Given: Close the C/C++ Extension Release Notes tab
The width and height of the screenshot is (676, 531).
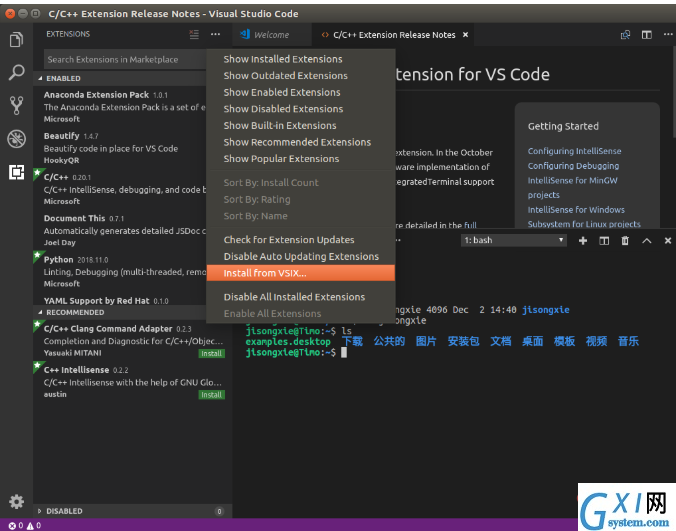Looking at the screenshot, I should click(x=466, y=34).
